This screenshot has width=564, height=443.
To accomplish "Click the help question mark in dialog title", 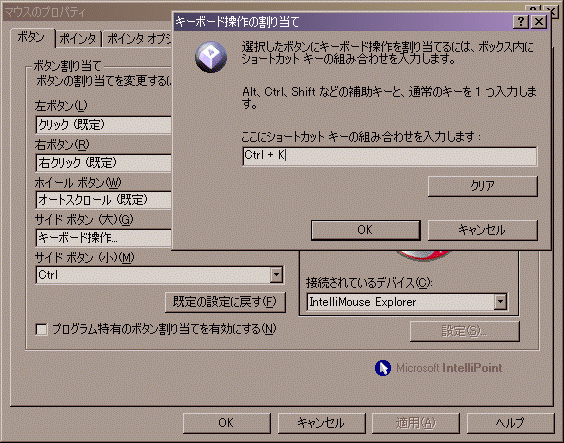I will click(x=520, y=22).
